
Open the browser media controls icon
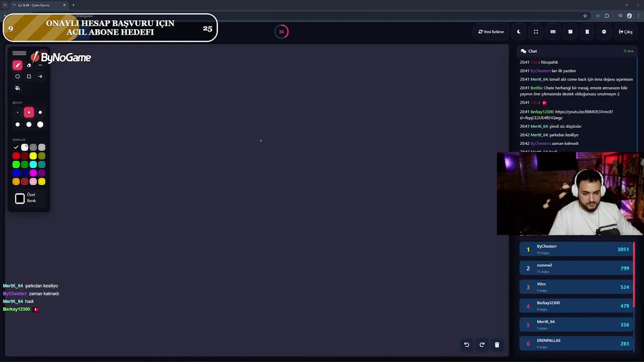(620, 16)
